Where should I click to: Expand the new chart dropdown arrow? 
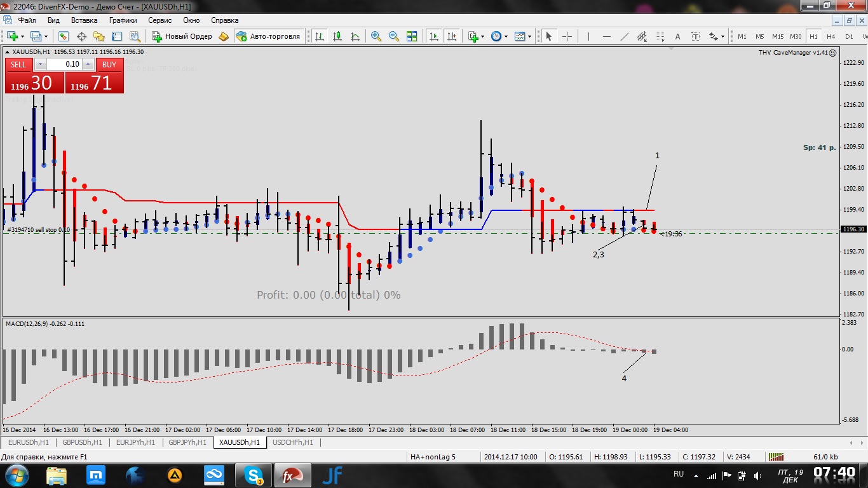[x=22, y=36]
